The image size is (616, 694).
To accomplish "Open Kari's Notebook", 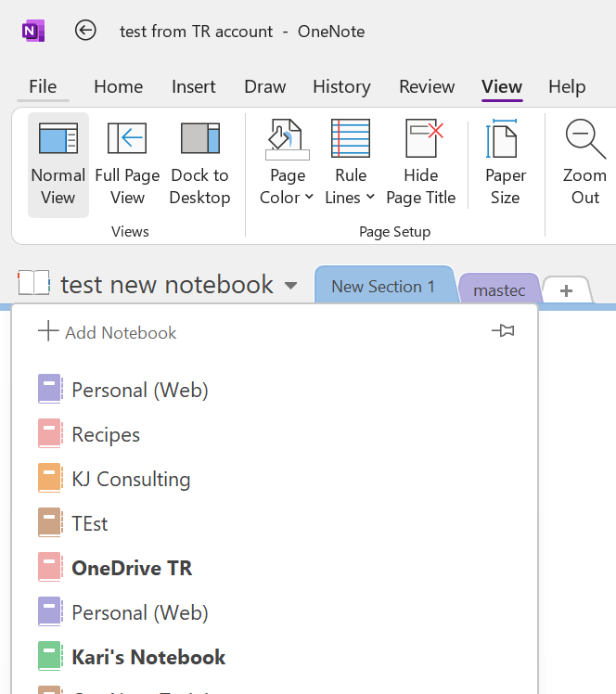I will (x=275, y=657).
